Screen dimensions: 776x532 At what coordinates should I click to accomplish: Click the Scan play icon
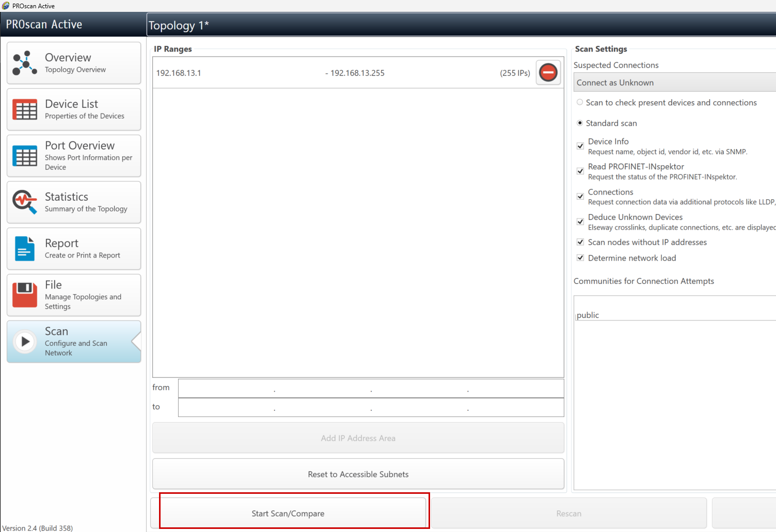pos(25,342)
